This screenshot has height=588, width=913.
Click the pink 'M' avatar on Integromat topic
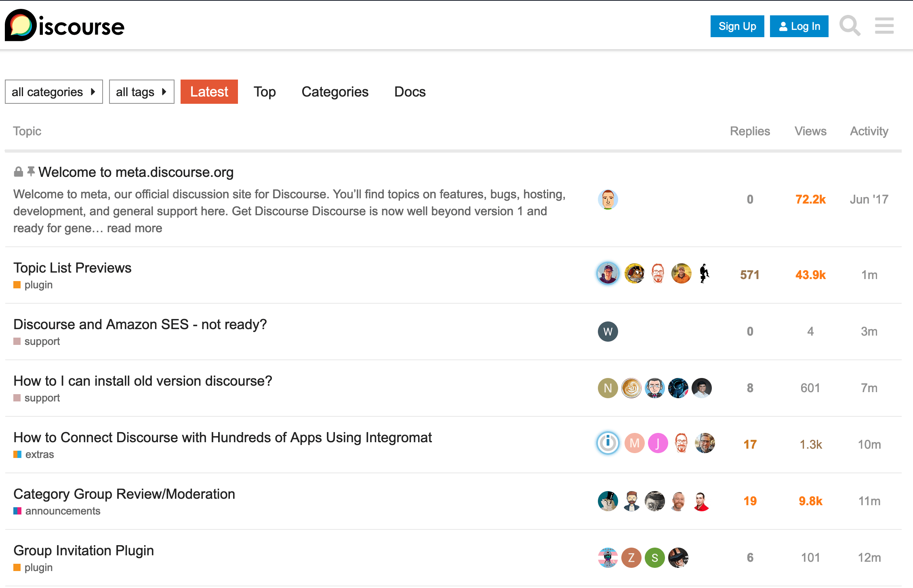[634, 443]
